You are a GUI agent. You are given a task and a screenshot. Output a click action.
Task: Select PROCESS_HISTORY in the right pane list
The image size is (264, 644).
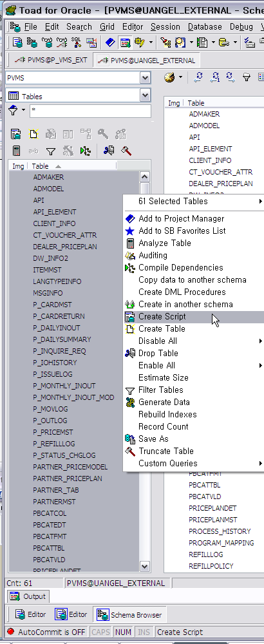tap(220, 531)
